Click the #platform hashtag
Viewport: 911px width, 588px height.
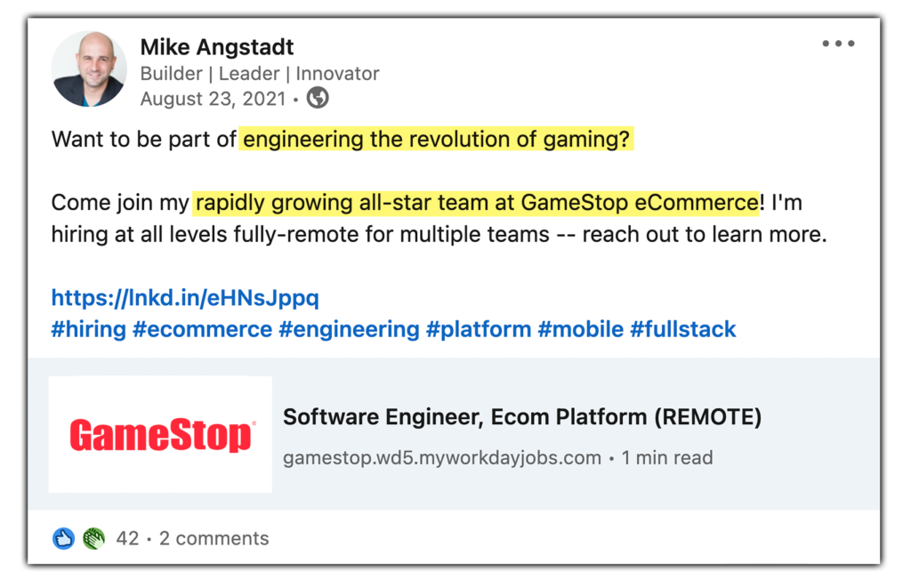point(480,329)
